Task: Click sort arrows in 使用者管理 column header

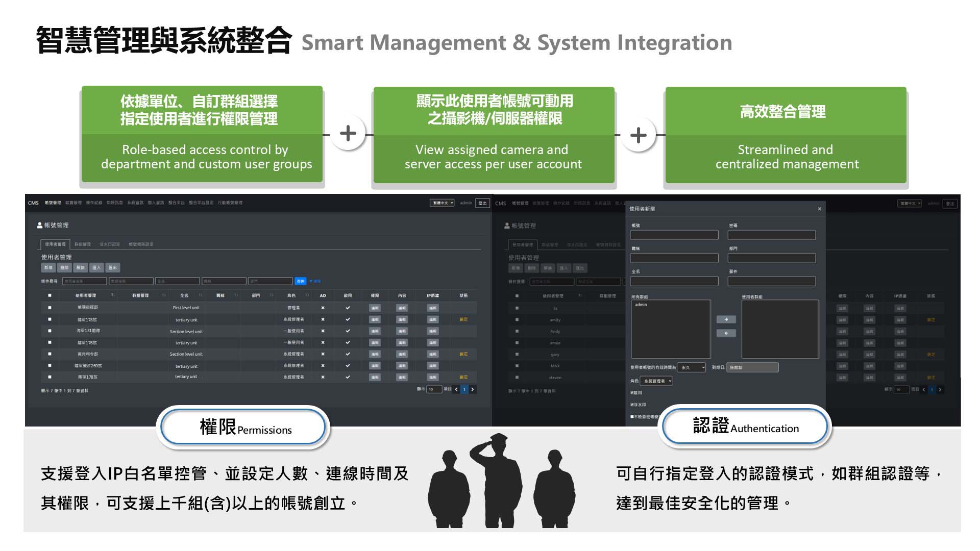Action: 112,295
